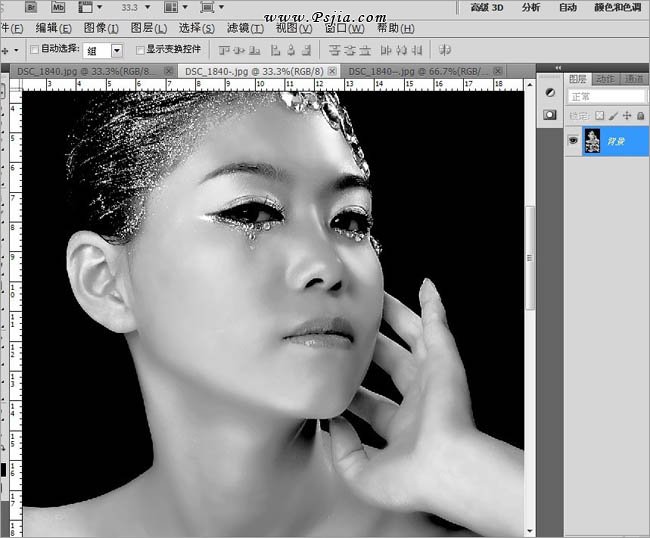Open the 组 auto-select dropdown
Viewport: 650px width, 538px height.
pos(116,49)
